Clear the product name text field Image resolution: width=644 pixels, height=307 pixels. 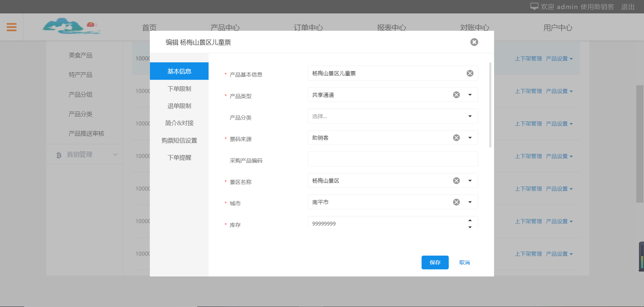[x=470, y=73]
